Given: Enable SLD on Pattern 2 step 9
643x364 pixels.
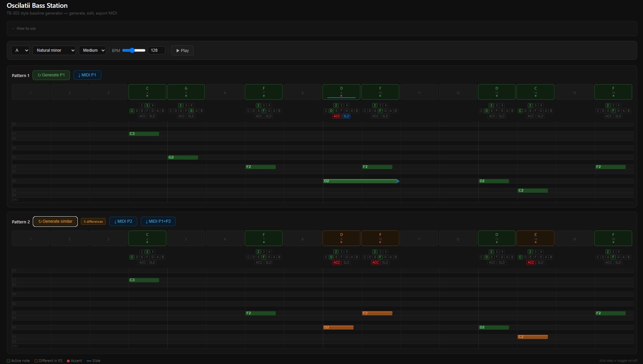Looking at the screenshot, I should coord(346,263).
